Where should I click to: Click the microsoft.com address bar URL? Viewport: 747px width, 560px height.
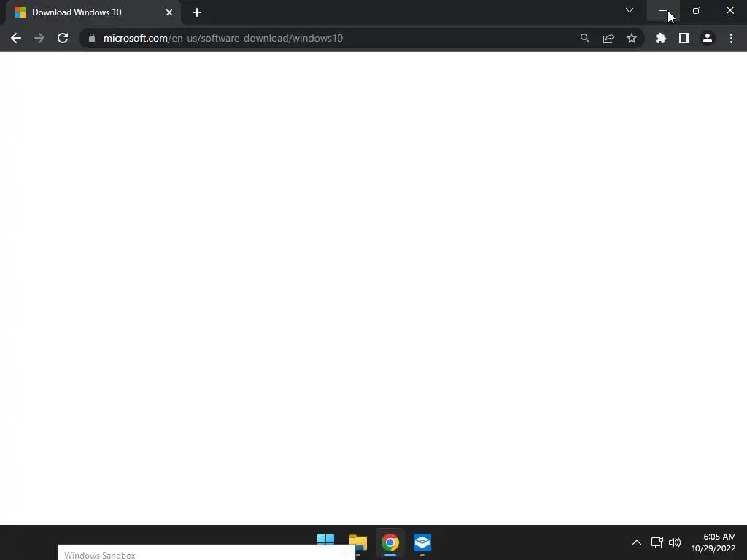(x=223, y=38)
